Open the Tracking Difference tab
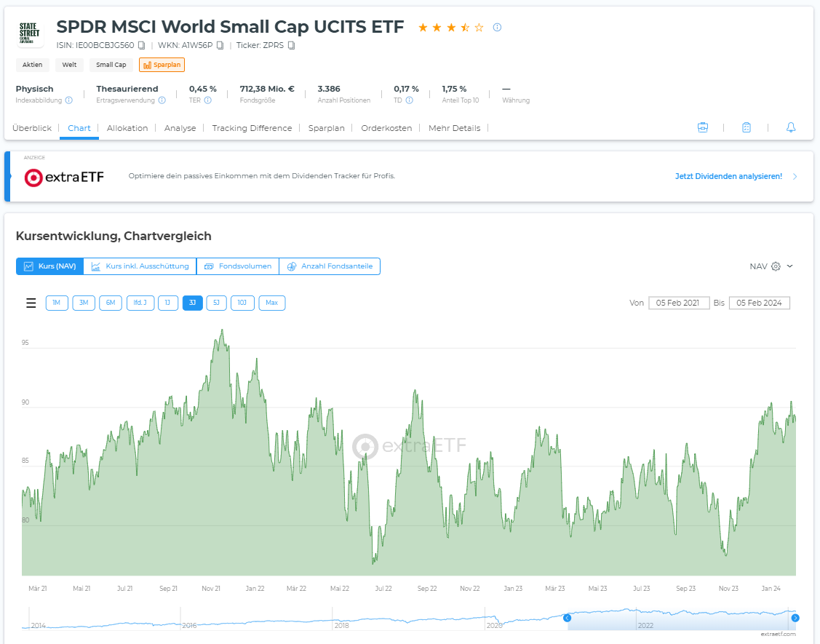The height and width of the screenshot is (644, 820). pyautogui.click(x=252, y=128)
